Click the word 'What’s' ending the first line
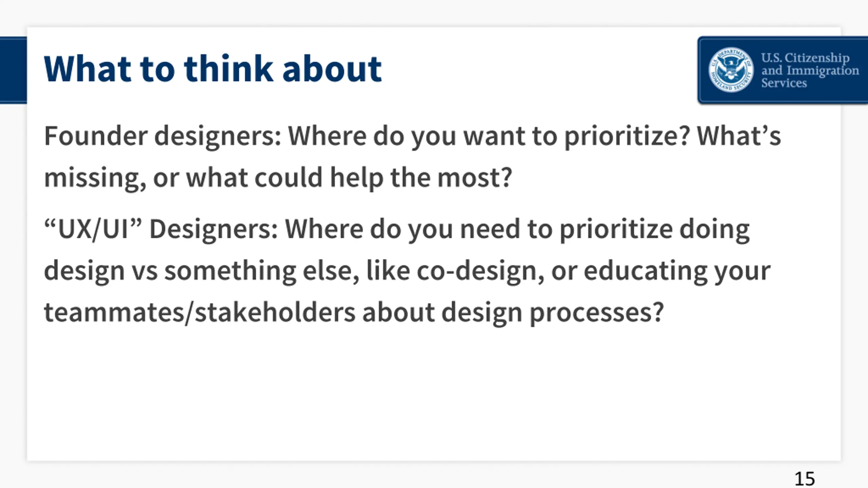Screen dimensions: 868x488 tap(739, 136)
